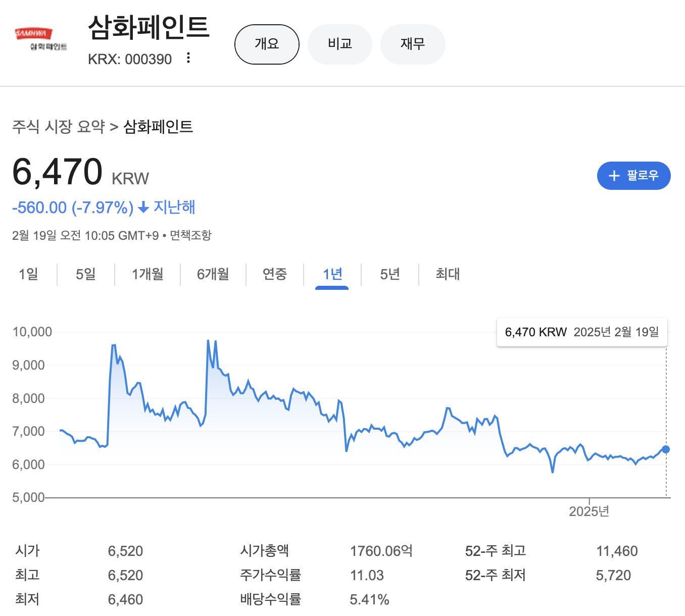Click the 주가수익률 value 11.03
The width and height of the screenshot is (685, 616).
click(x=367, y=575)
